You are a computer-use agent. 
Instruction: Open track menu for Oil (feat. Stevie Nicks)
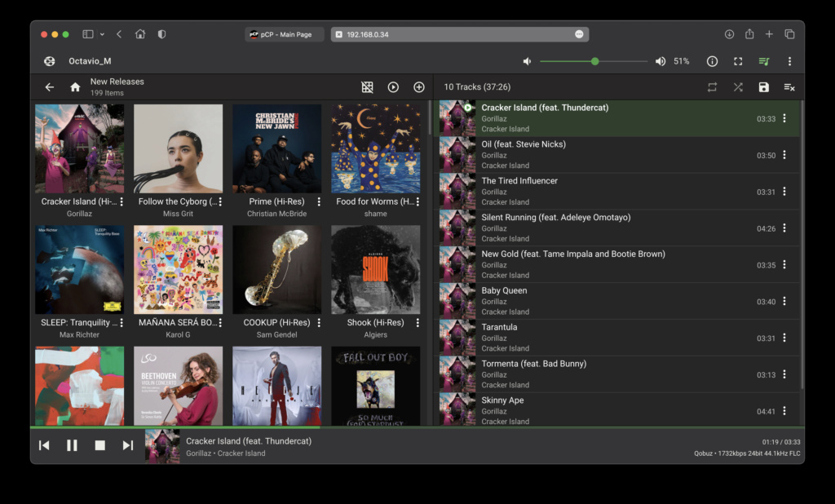784,155
